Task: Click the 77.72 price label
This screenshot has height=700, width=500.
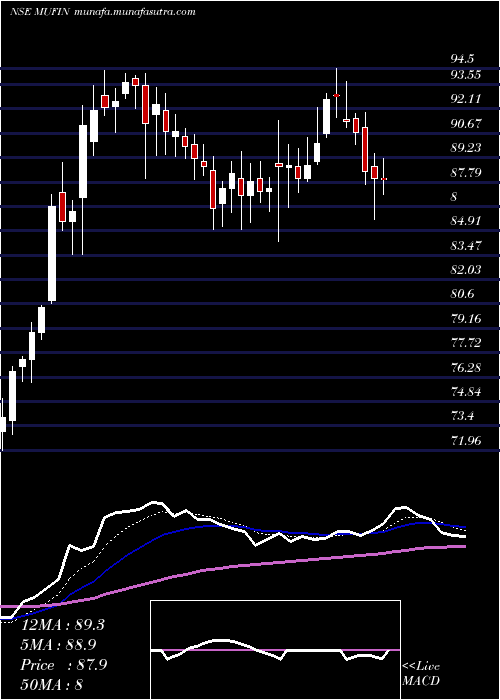Action: 465,343
